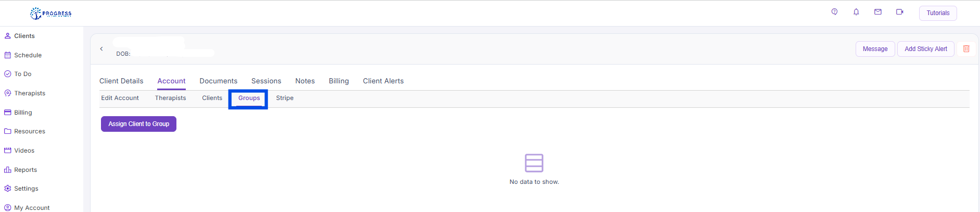Open the To Do sidebar item
Viewport: 980px width, 212px height.
22,74
